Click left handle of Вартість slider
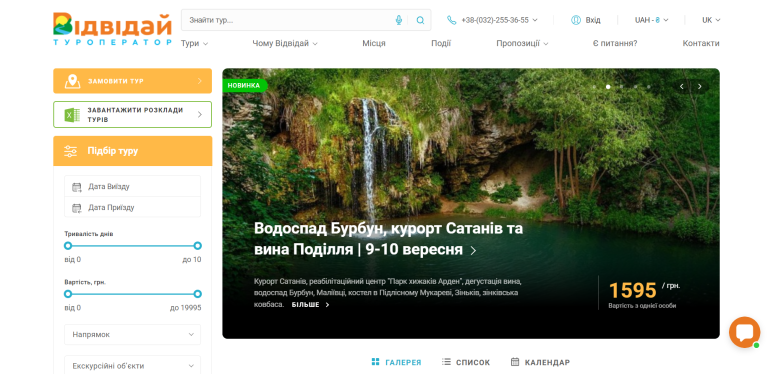Image resolution: width=768 pixels, height=374 pixels. 68,294
